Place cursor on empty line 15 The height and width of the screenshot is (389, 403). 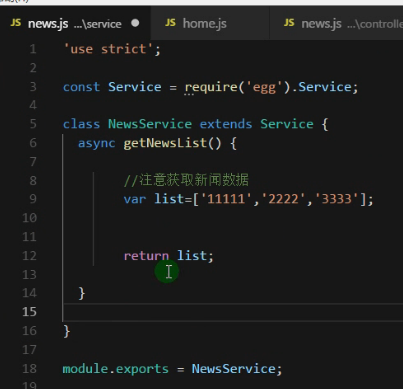[x=233, y=312]
